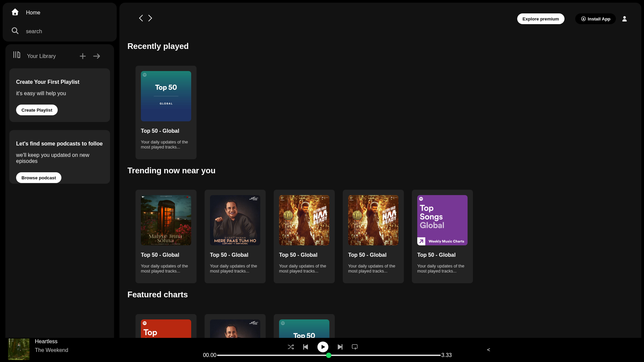The height and width of the screenshot is (362, 644).
Task: Go forward with the right chevron
Action: tap(150, 18)
